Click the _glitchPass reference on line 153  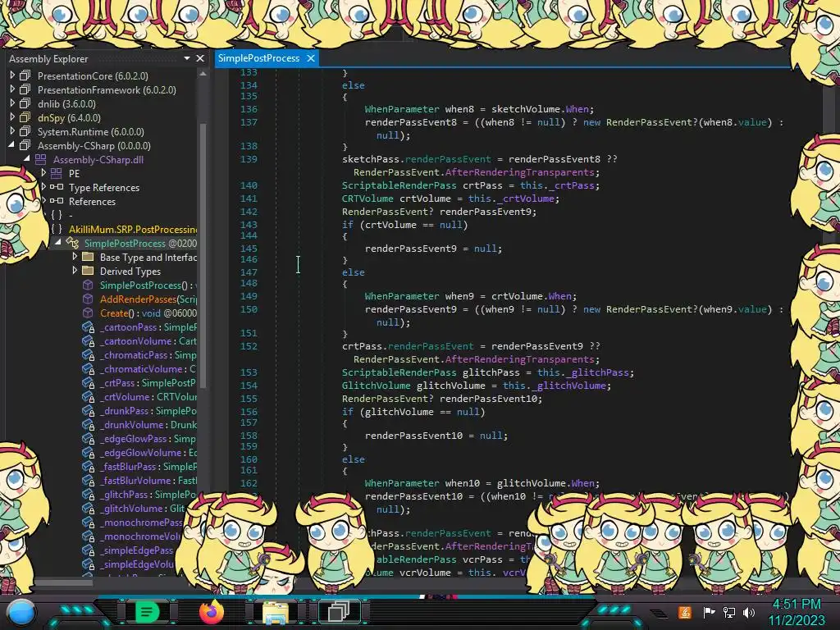click(x=597, y=372)
